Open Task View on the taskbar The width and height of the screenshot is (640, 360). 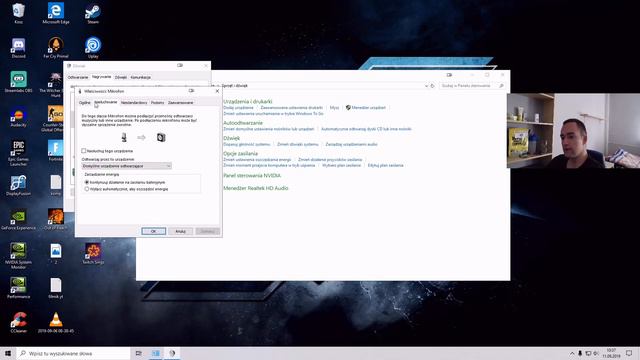coord(138,353)
